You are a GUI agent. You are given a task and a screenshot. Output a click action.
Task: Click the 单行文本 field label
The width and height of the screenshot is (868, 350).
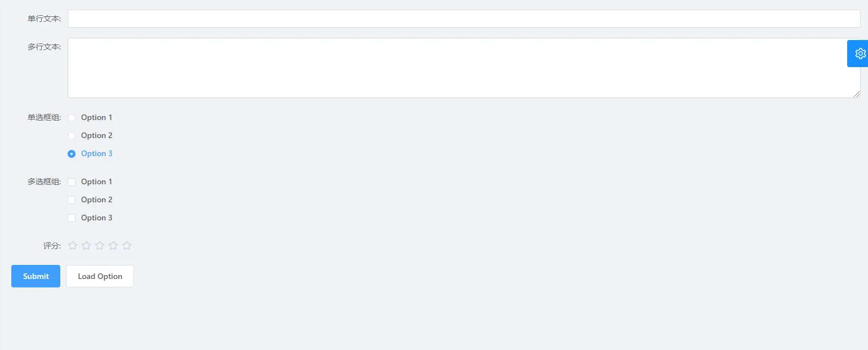[x=44, y=19]
